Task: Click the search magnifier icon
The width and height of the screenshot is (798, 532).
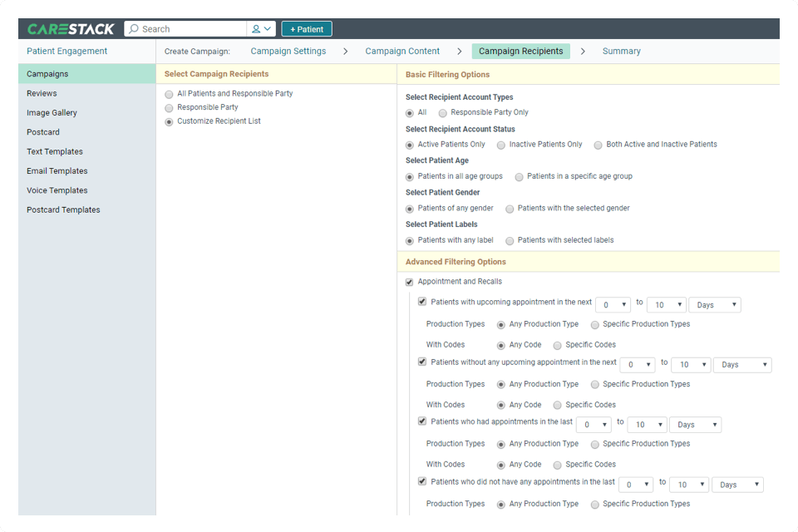Action: point(132,28)
